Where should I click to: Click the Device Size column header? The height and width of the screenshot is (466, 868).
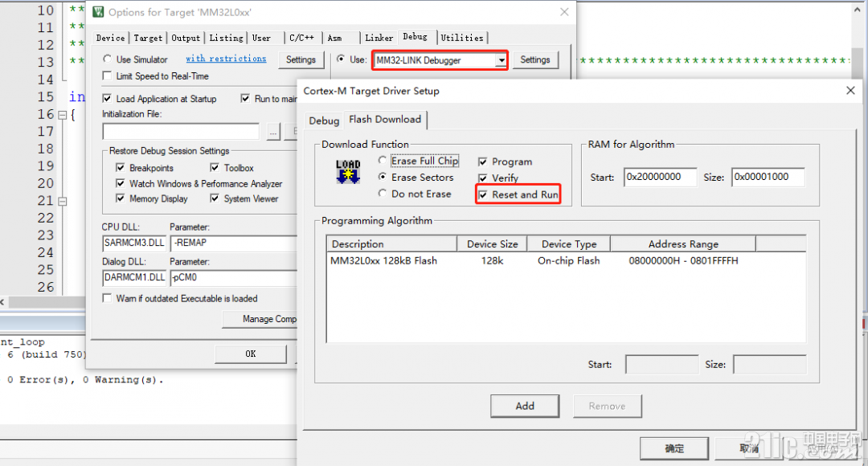[x=492, y=244]
